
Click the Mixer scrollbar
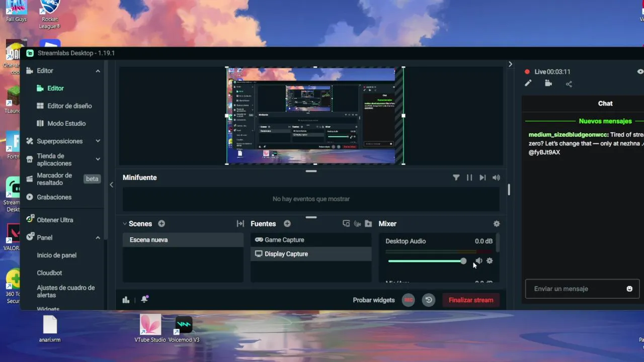(x=498, y=243)
